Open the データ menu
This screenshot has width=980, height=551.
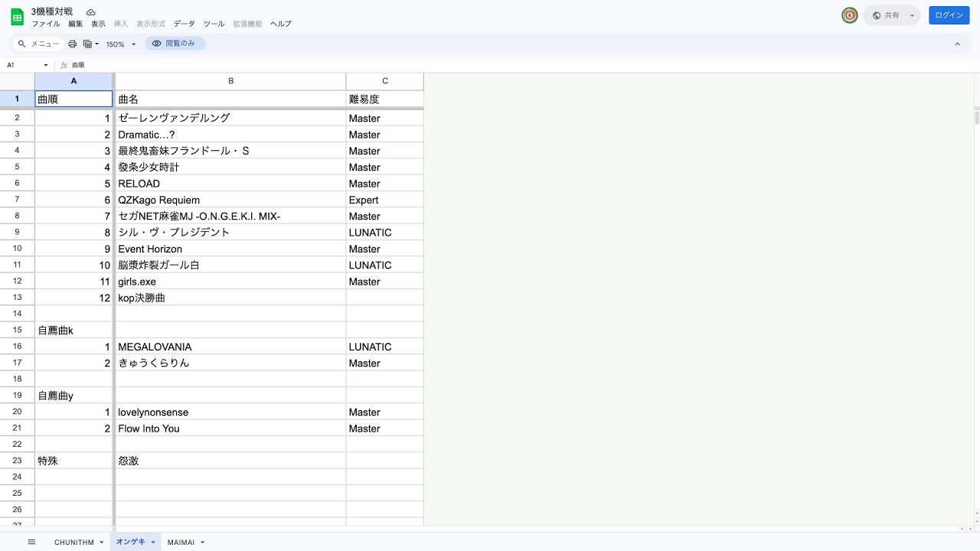(185, 24)
